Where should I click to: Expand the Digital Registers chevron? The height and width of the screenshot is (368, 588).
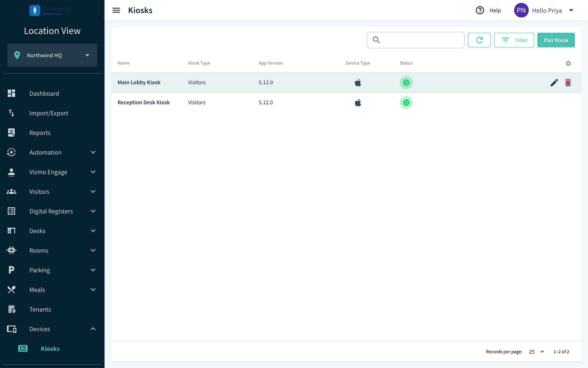click(93, 211)
